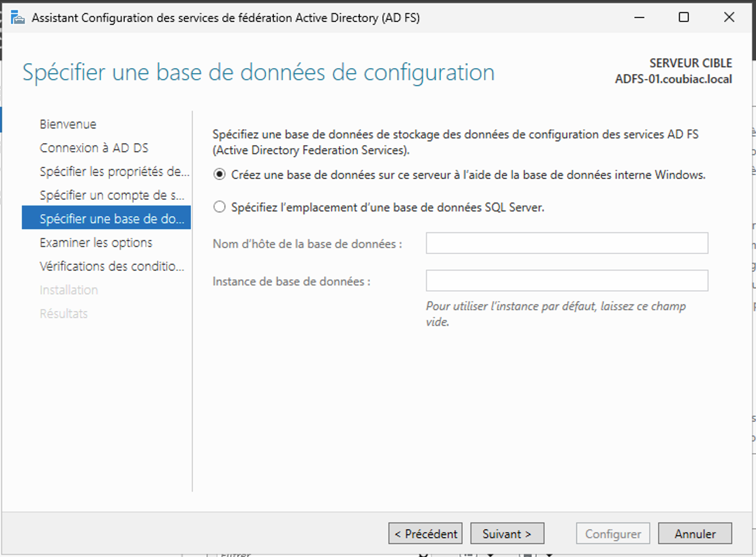Image resolution: width=756 pixels, height=557 pixels.
Task: Minimize the AD FS configuration wizard window
Action: [639, 18]
